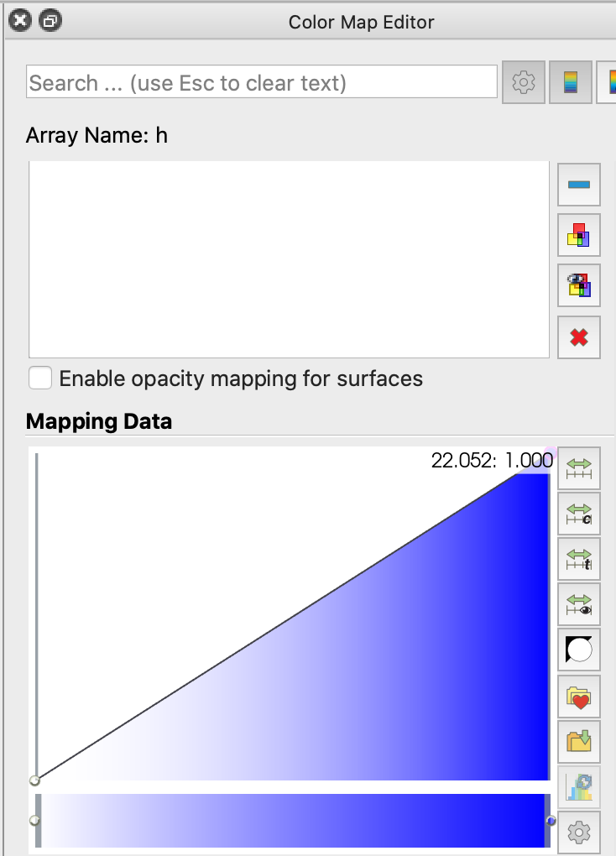This screenshot has height=856, width=616.
Task: Enable opacity mapping for surfaces checkbox
Action: (40, 378)
